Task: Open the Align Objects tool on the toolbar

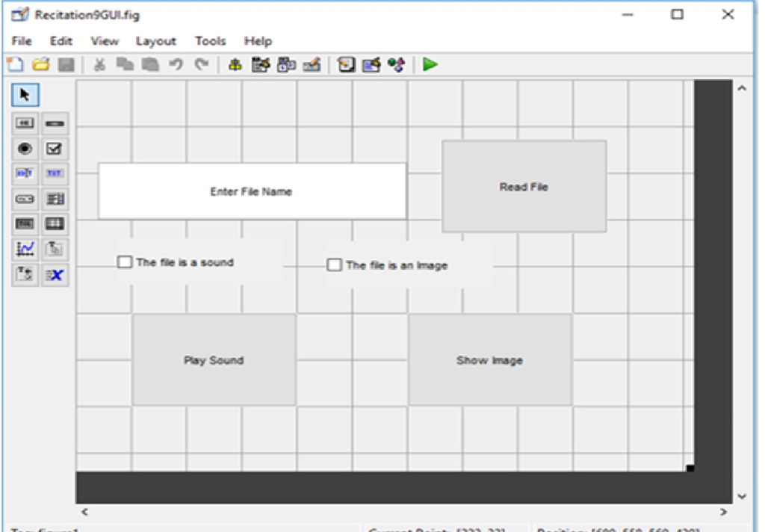Action: tap(235, 64)
